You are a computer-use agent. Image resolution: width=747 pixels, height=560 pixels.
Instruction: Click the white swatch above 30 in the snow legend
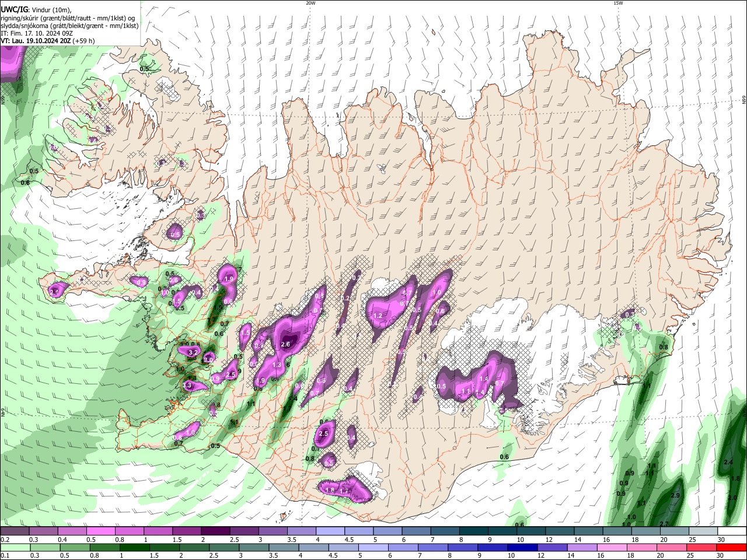[732, 531]
